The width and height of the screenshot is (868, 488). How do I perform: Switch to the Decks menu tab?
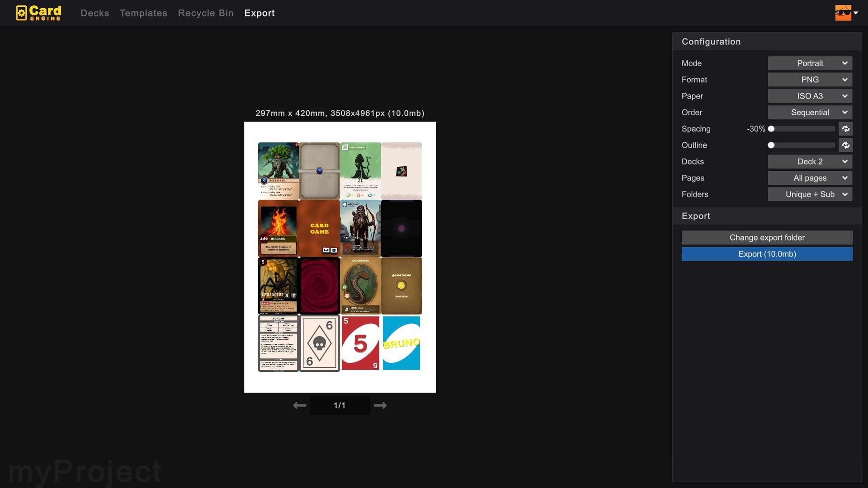(x=94, y=13)
